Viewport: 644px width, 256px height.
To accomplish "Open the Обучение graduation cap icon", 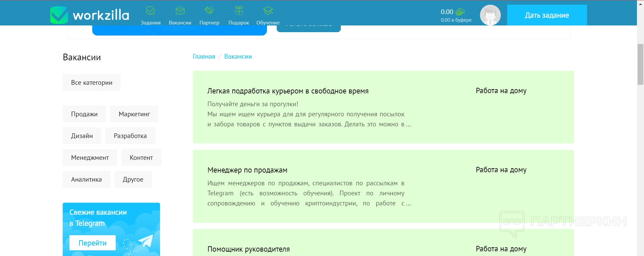I will (268, 11).
